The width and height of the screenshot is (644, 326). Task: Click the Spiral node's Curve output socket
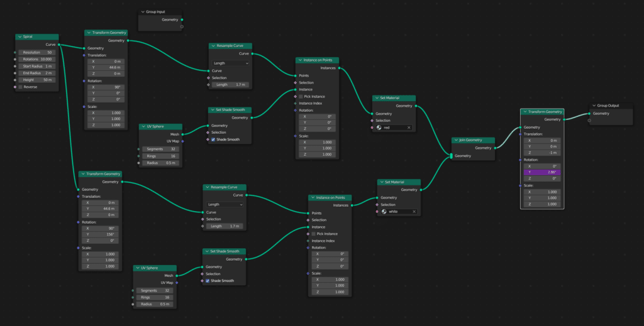60,45
